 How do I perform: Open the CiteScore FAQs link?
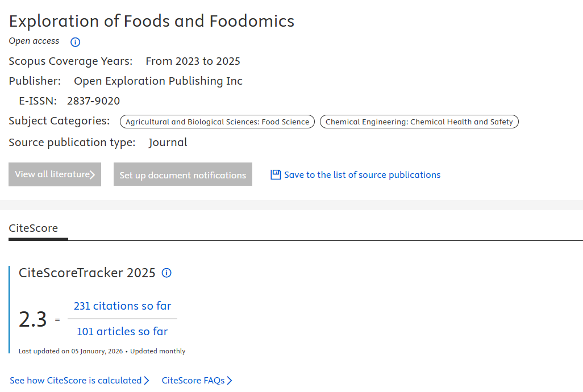tap(193, 381)
